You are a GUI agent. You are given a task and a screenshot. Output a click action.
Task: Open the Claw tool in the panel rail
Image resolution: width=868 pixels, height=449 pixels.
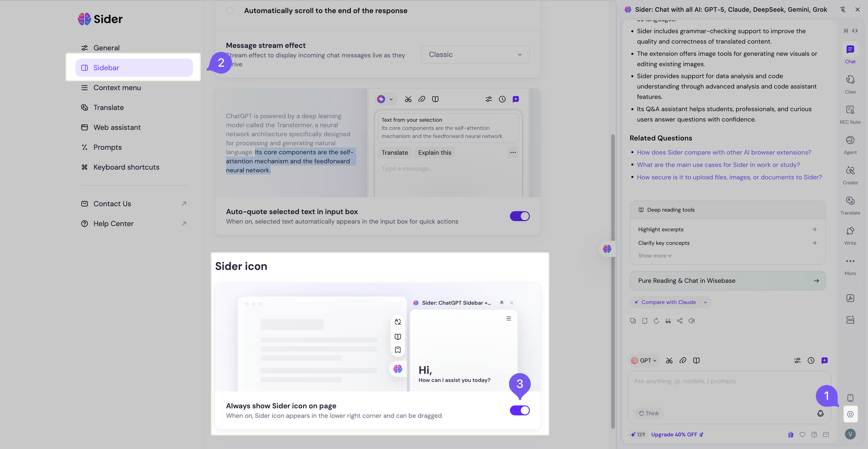pos(850,84)
